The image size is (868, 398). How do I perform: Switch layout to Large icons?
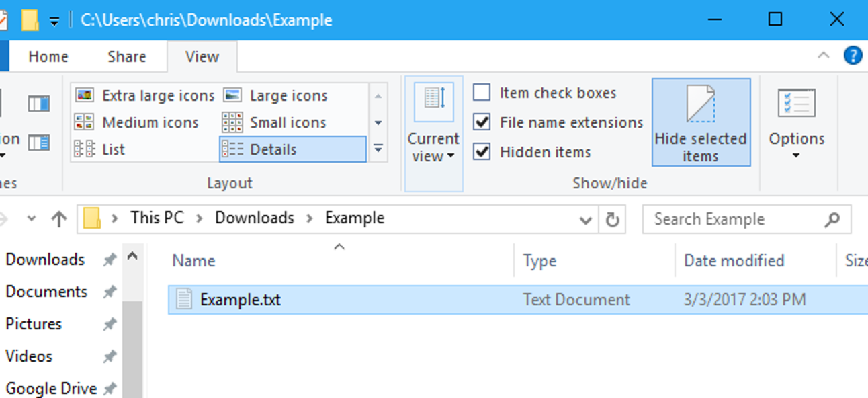(x=275, y=95)
